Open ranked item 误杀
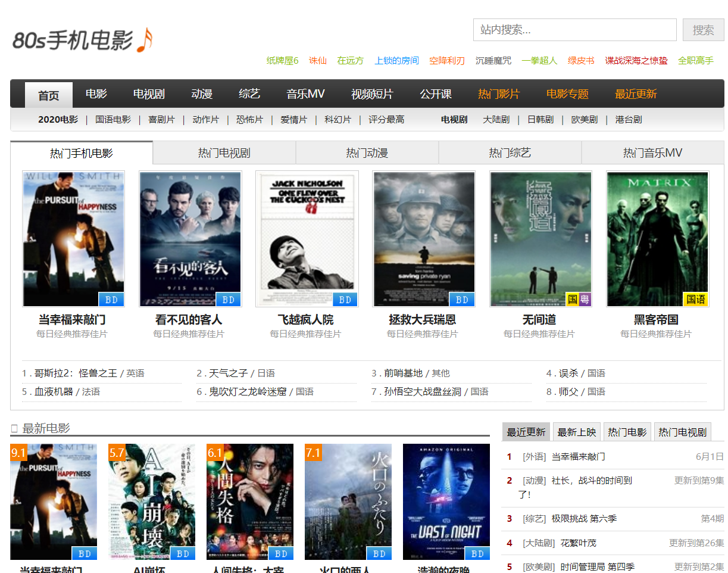Viewport: 728px width, 573px height. 568,373
